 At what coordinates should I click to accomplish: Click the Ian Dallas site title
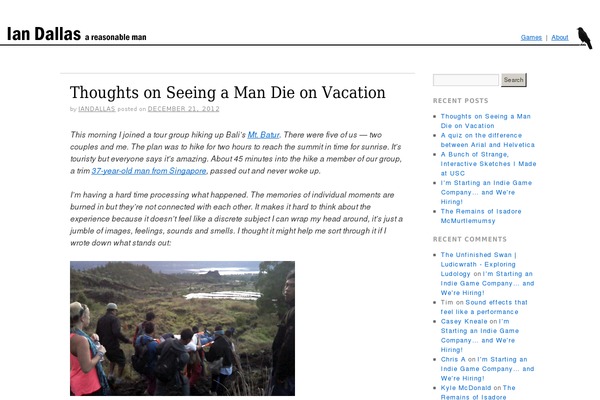pos(44,34)
